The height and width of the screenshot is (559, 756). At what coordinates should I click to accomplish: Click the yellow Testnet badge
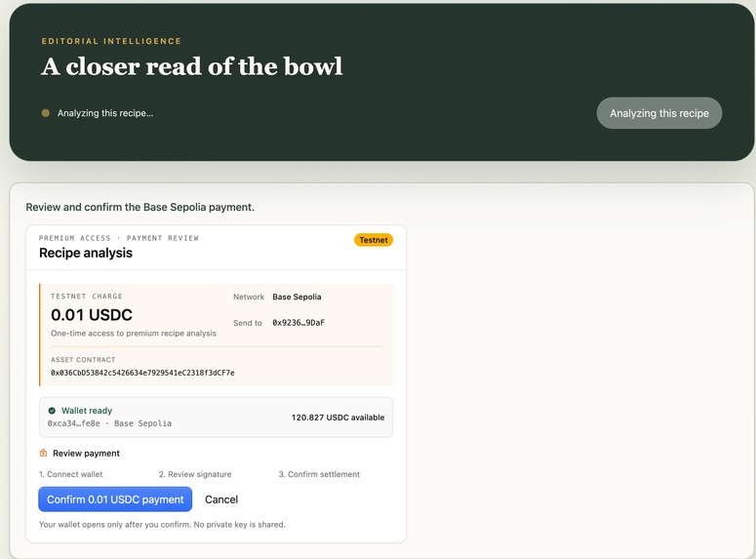click(x=374, y=240)
